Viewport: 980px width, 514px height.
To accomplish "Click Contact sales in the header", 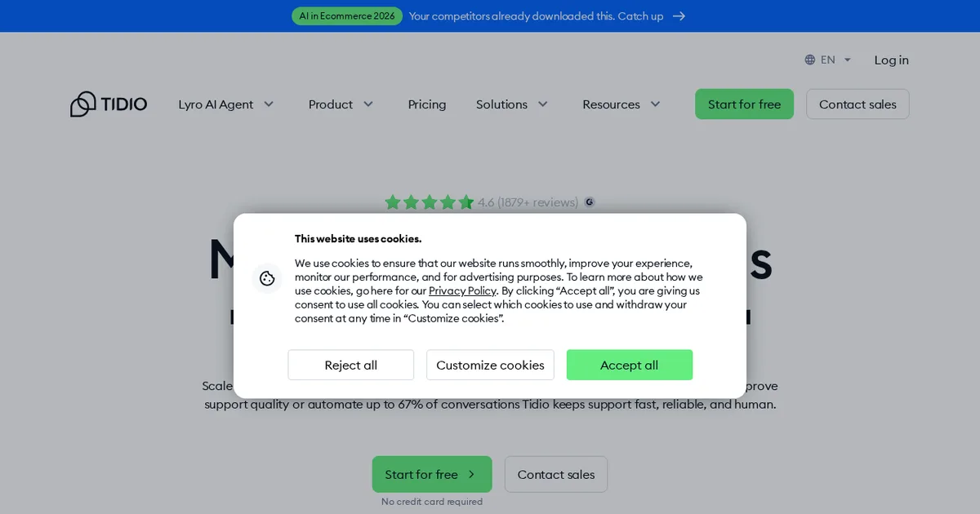I will click(857, 104).
